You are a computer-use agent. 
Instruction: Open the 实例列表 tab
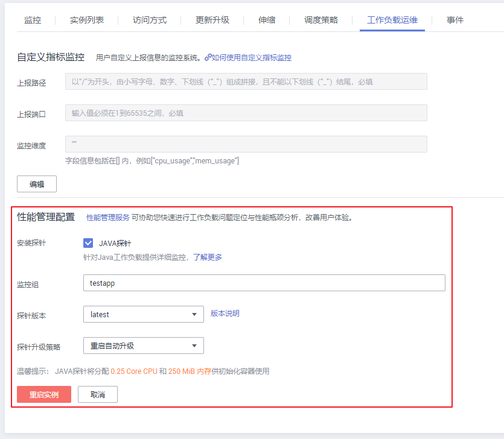[87, 20]
